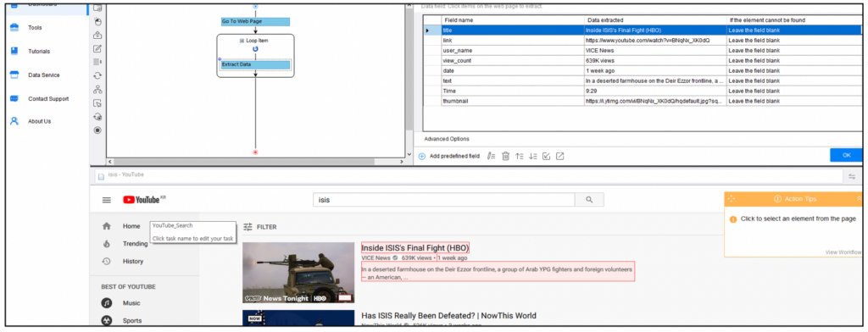Select the upload/extract action icon in workflow toolbar
The image size is (868, 332).
click(97, 36)
